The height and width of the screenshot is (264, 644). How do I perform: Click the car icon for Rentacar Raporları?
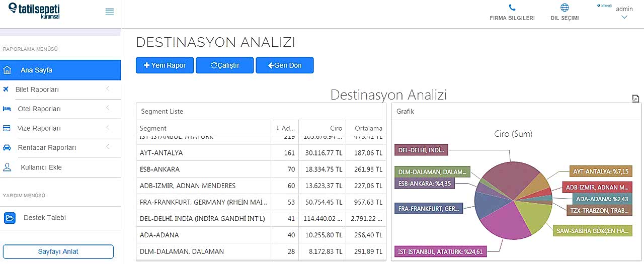coord(7,148)
